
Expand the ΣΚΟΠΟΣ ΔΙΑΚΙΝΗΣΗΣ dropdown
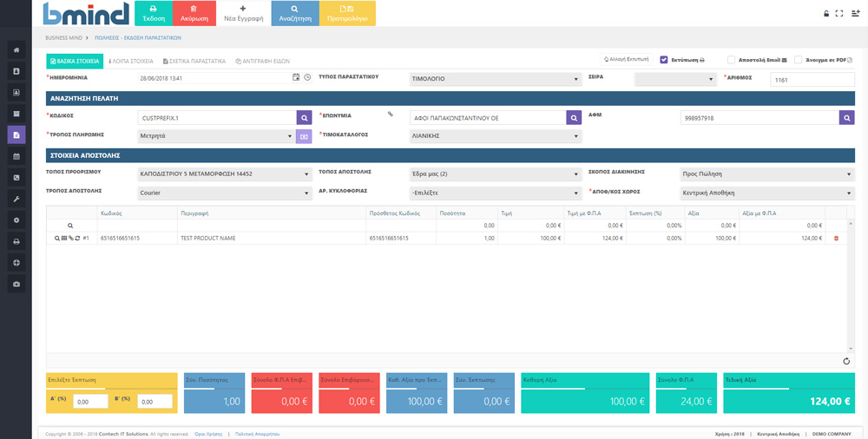tap(766, 174)
